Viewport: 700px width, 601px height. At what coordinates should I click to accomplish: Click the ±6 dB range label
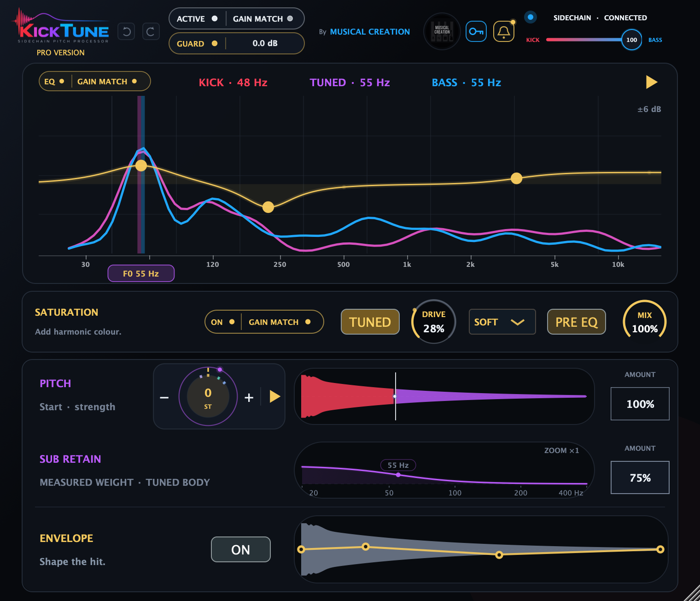pos(649,109)
